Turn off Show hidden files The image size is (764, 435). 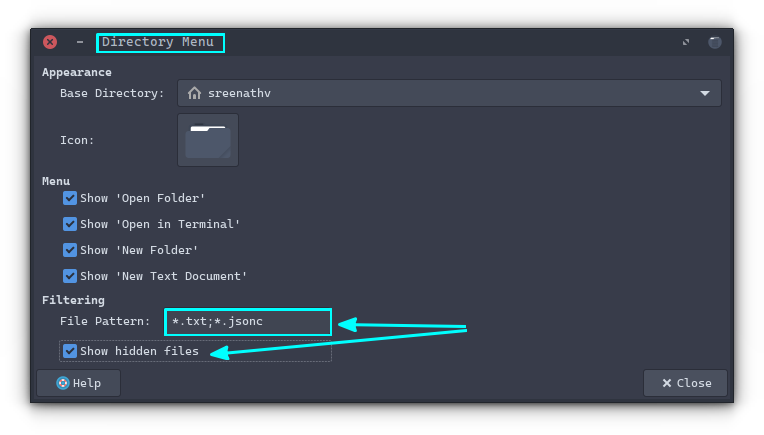tap(70, 351)
